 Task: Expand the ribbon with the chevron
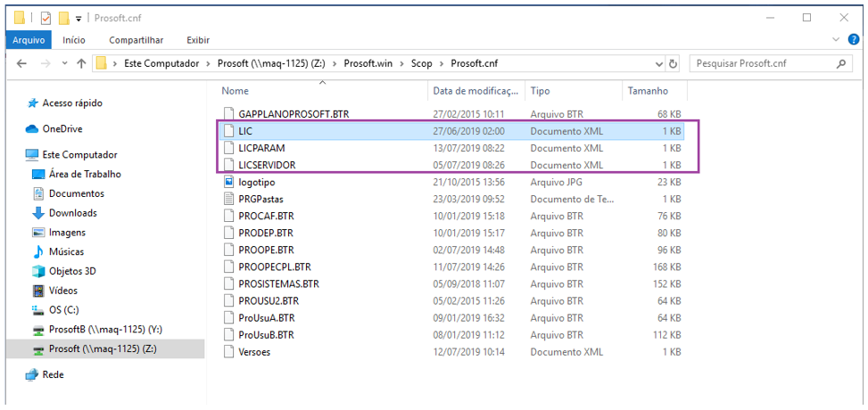coord(837,39)
